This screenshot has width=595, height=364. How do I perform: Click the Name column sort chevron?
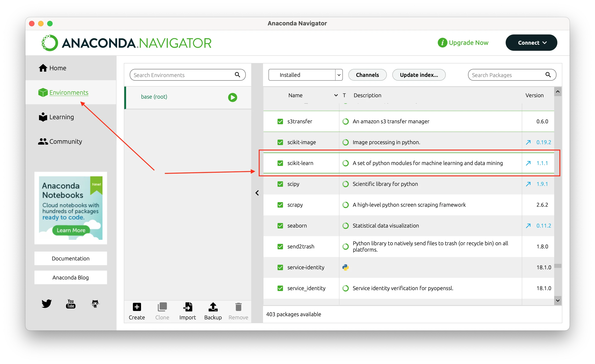(336, 95)
